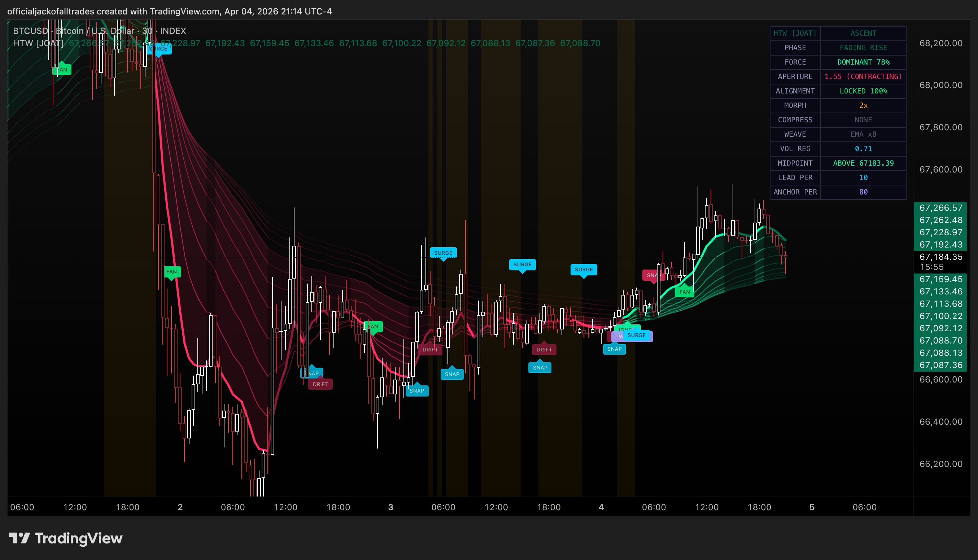
Task: Click the APERTURE row label
Action: click(x=795, y=76)
